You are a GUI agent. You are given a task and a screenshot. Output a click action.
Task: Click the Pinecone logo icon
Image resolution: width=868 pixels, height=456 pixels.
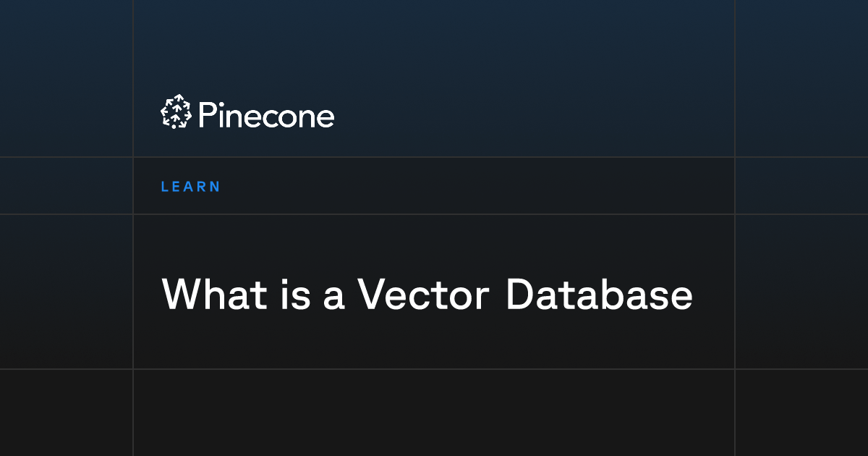[x=175, y=113]
